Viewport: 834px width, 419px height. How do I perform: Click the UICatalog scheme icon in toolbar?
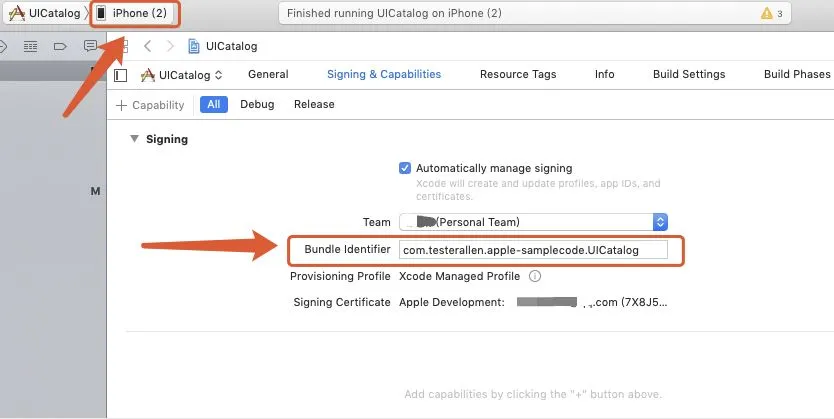point(18,13)
